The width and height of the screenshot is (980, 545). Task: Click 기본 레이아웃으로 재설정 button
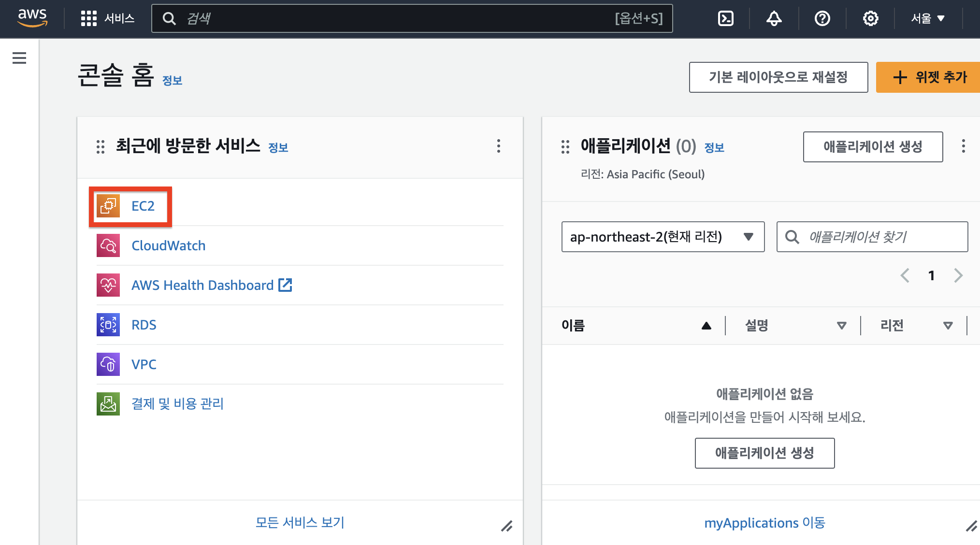[x=778, y=77]
